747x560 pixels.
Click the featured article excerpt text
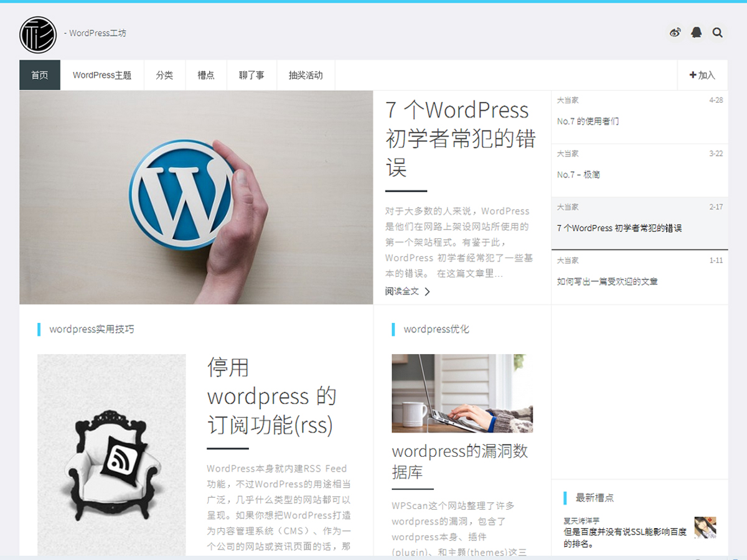point(459,242)
